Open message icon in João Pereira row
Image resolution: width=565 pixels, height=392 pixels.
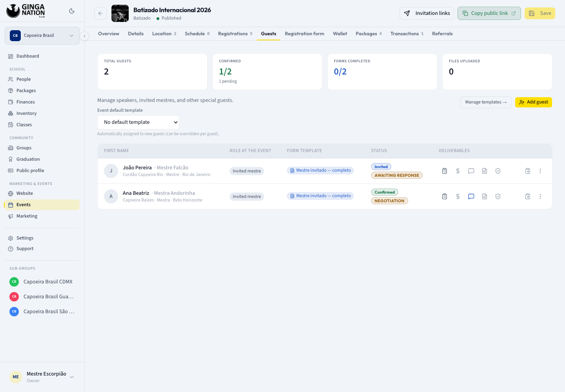click(x=471, y=171)
